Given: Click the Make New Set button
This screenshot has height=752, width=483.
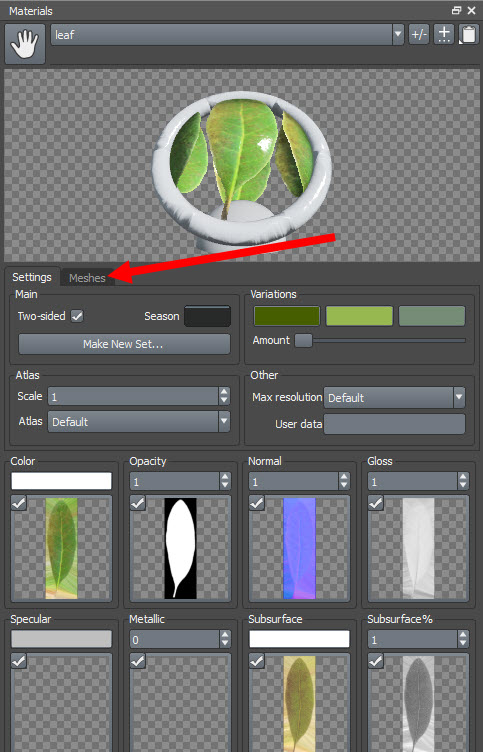Looking at the screenshot, I should coord(124,344).
